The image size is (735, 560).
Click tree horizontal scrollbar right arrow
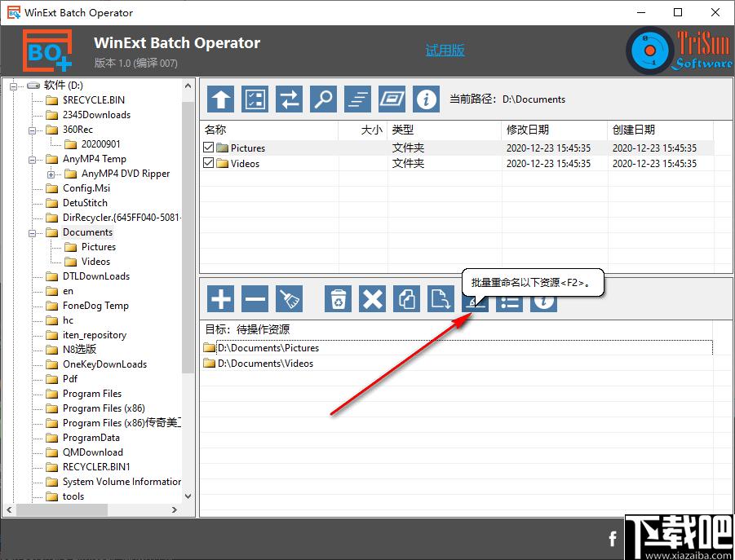tap(175, 510)
